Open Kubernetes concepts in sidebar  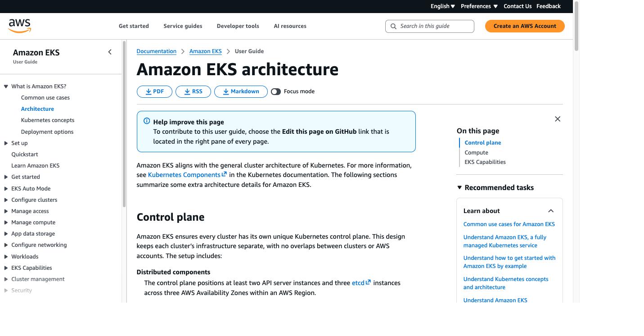(48, 120)
